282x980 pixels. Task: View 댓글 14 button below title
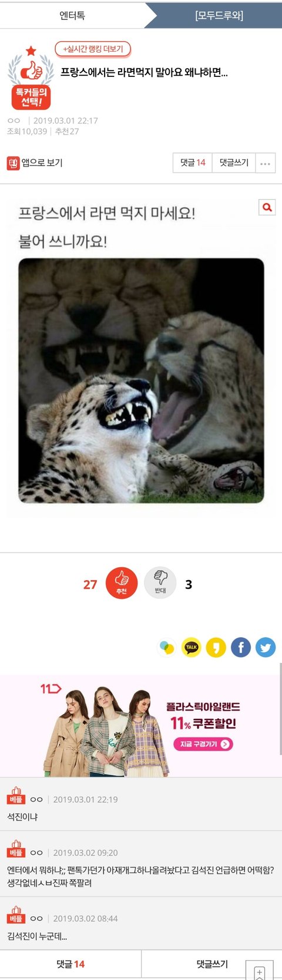(193, 163)
